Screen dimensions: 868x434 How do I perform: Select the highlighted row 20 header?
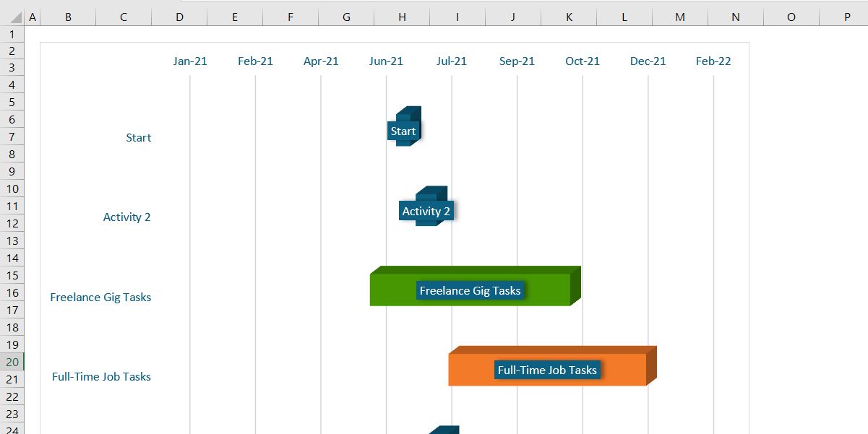(x=12, y=362)
